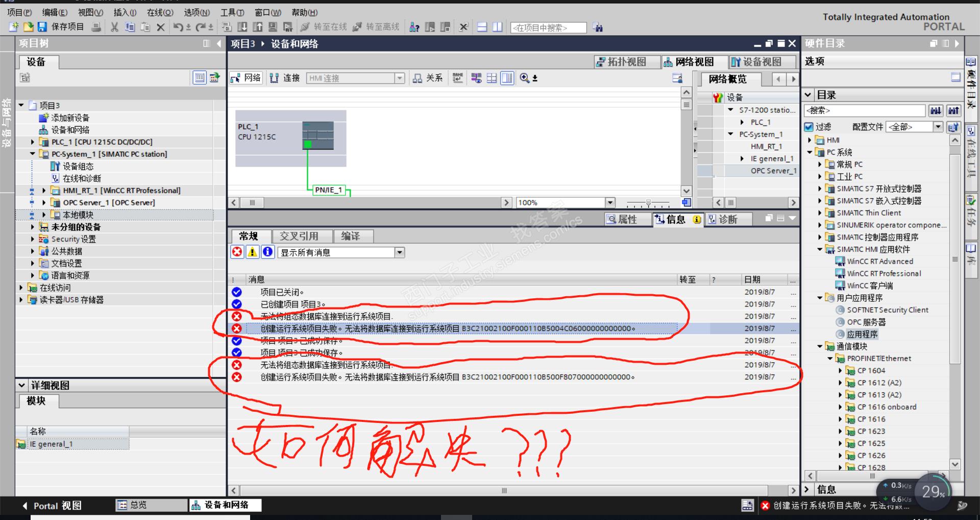Click the zoom slider in network view
The image size is (980, 520).
pos(648,203)
